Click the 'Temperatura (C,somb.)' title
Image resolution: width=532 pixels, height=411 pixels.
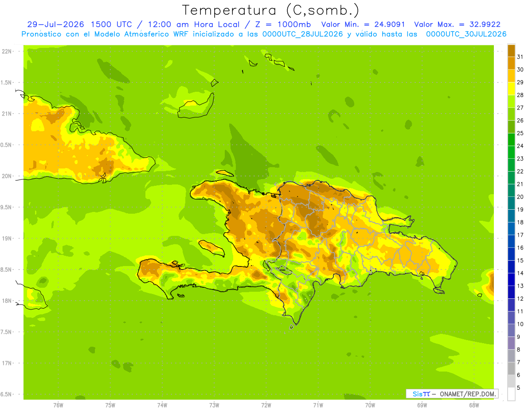pyautogui.click(x=271, y=10)
